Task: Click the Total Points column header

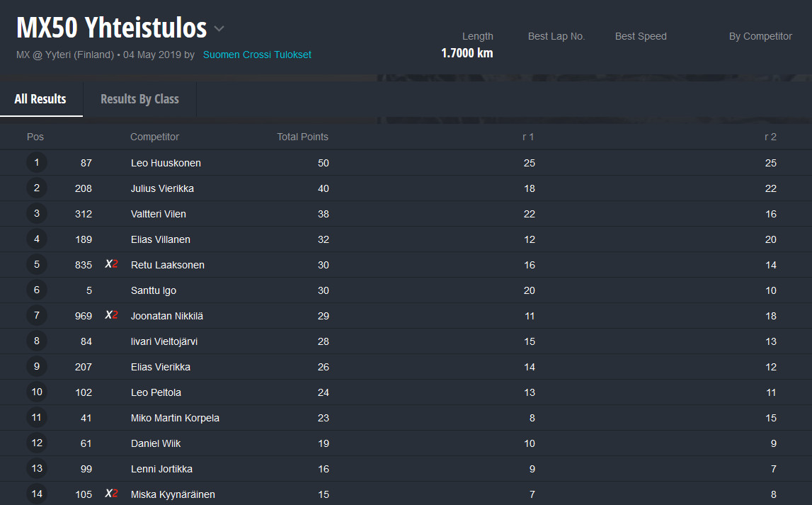Action: point(302,137)
